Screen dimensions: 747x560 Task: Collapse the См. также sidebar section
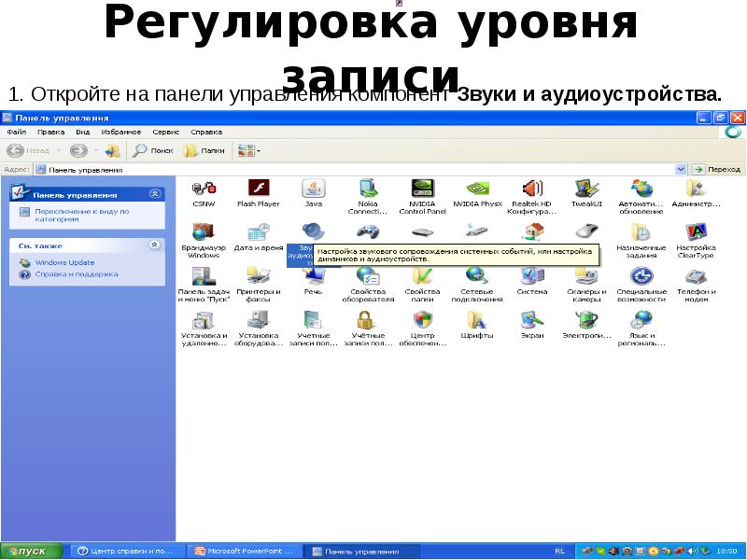pyautogui.click(x=154, y=245)
